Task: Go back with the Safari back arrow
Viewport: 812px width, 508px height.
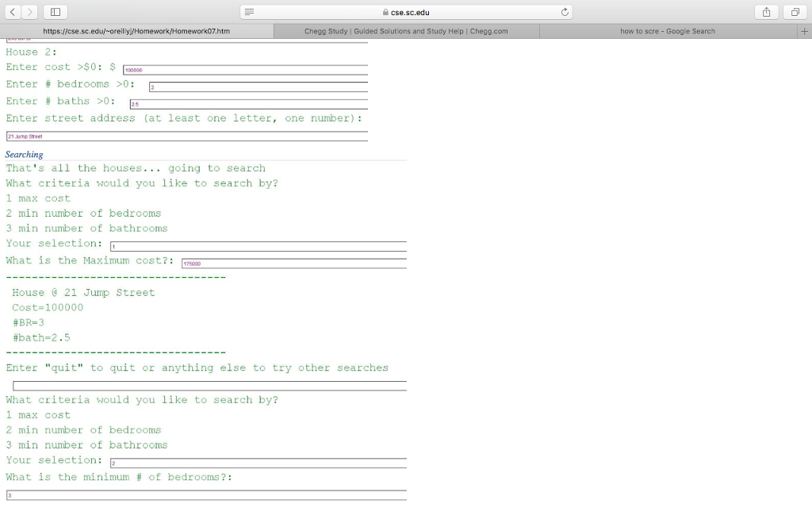Action: (13, 12)
